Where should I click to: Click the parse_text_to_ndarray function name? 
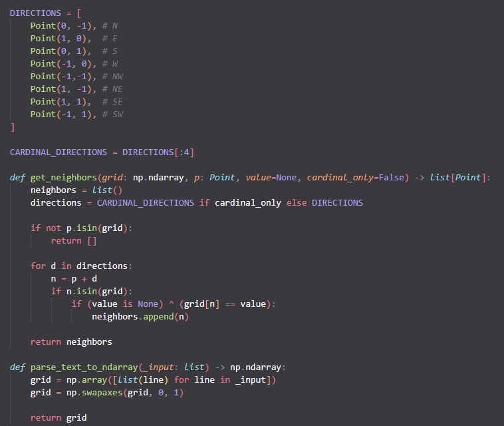click(x=84, y=367)
